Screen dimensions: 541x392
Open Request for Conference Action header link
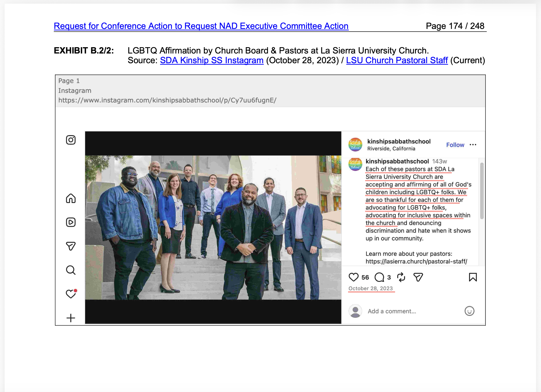(x=201, y=26)
